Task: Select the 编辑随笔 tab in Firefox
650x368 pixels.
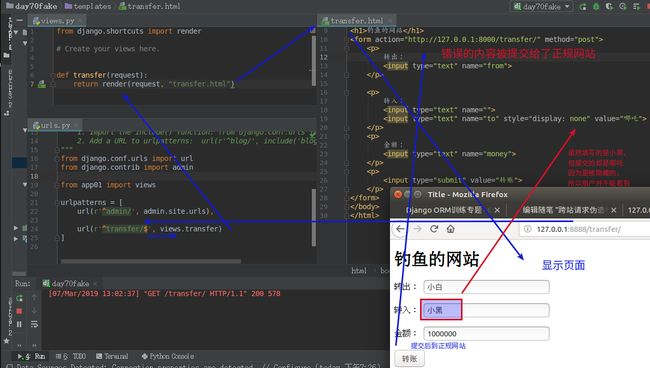Action: (x=563, y=210)
